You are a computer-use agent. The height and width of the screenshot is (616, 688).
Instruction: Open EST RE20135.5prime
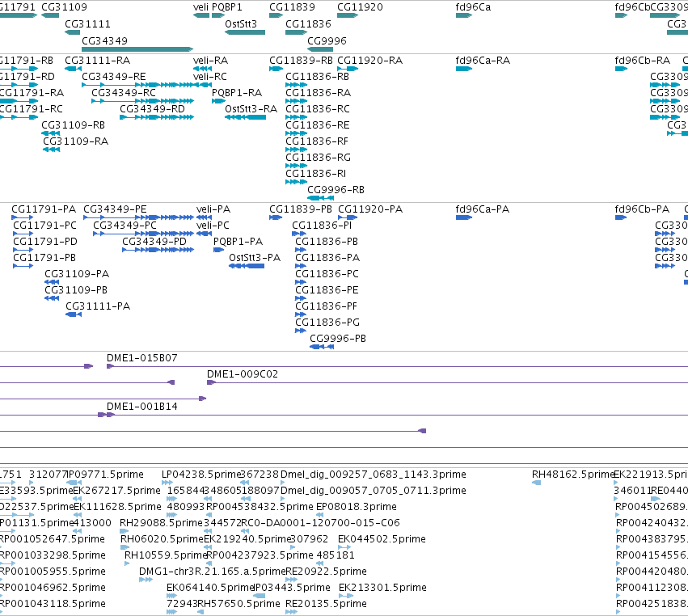point(326,604)
